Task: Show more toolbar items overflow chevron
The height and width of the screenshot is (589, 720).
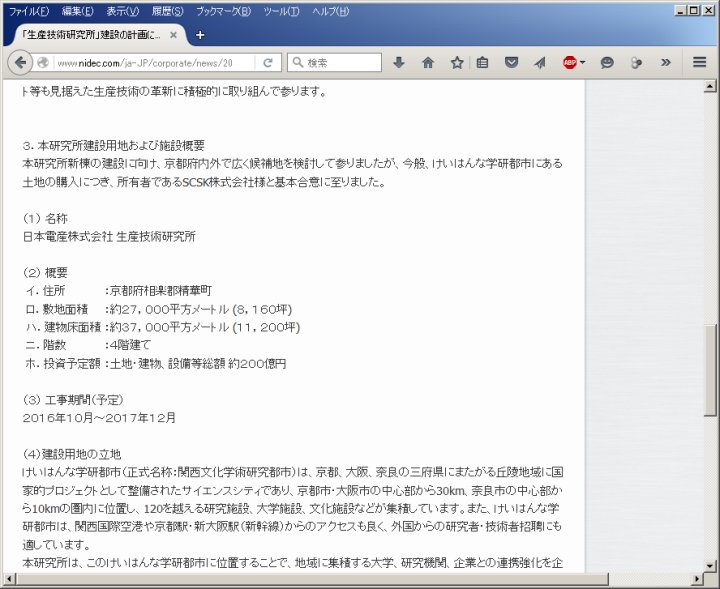Action: tap(665, 62)
